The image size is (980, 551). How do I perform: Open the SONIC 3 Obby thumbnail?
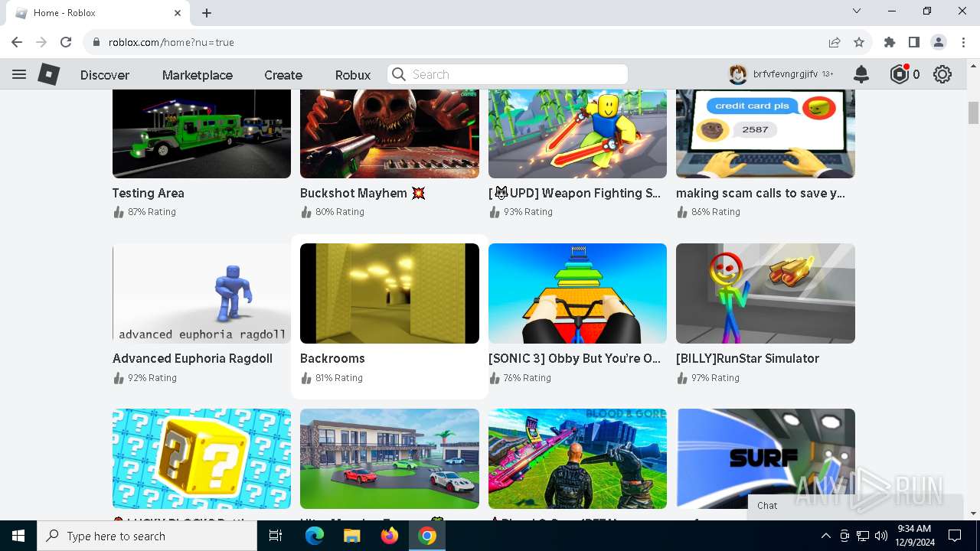point(577,293)
